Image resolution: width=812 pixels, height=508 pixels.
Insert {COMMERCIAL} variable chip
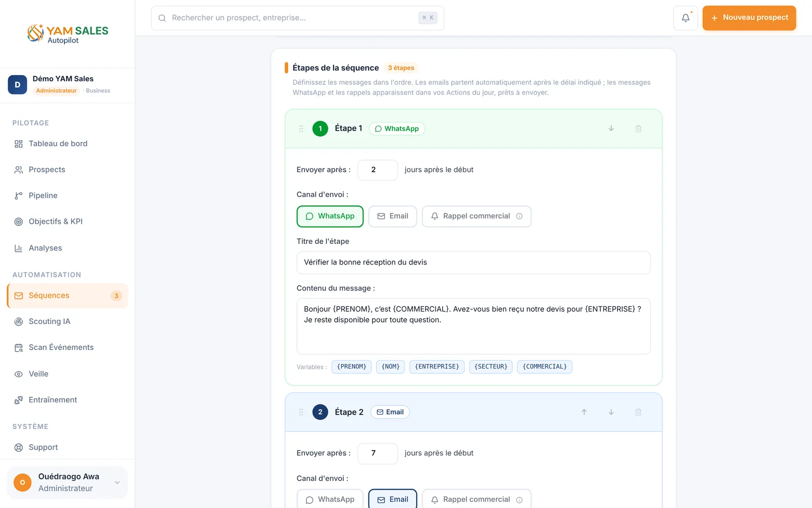545,367
